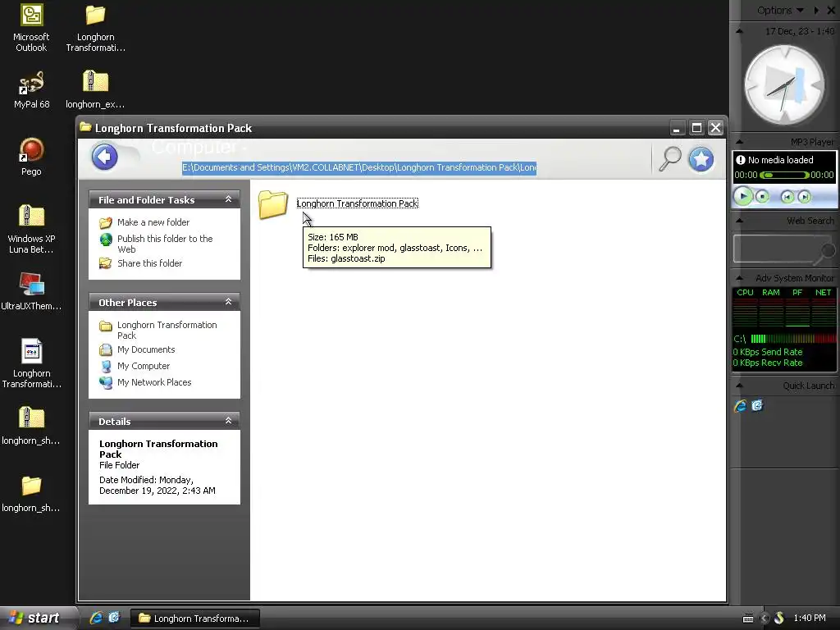Click the keyboard icon in the system tray
840x630 pixels.
[x=748, y=619]
